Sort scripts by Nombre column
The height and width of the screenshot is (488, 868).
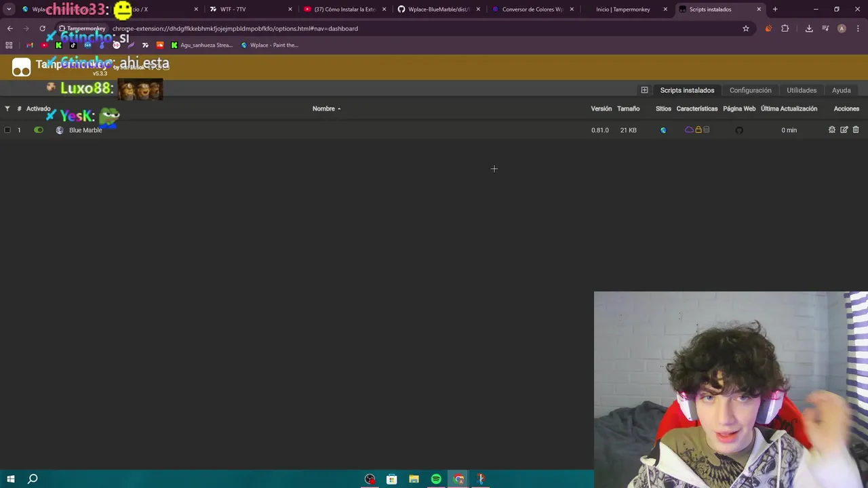[326, 108]
